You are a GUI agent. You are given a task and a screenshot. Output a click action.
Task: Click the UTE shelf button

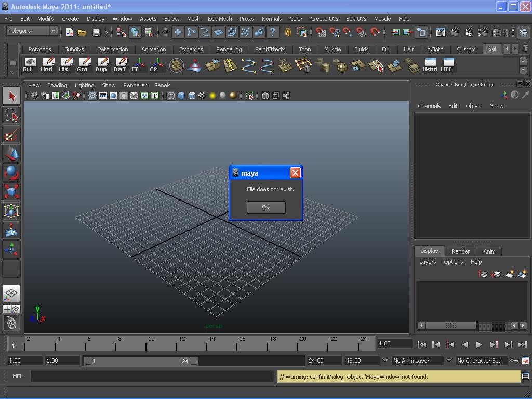click(448, 65)
